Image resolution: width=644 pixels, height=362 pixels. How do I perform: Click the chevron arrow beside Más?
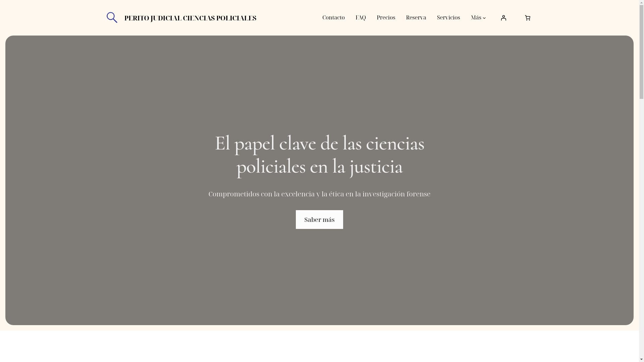click(484, 18)
